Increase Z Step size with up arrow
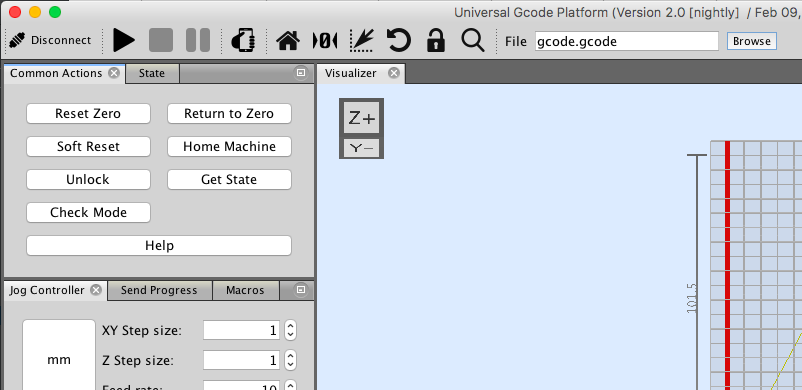 (x=290, y=356)
